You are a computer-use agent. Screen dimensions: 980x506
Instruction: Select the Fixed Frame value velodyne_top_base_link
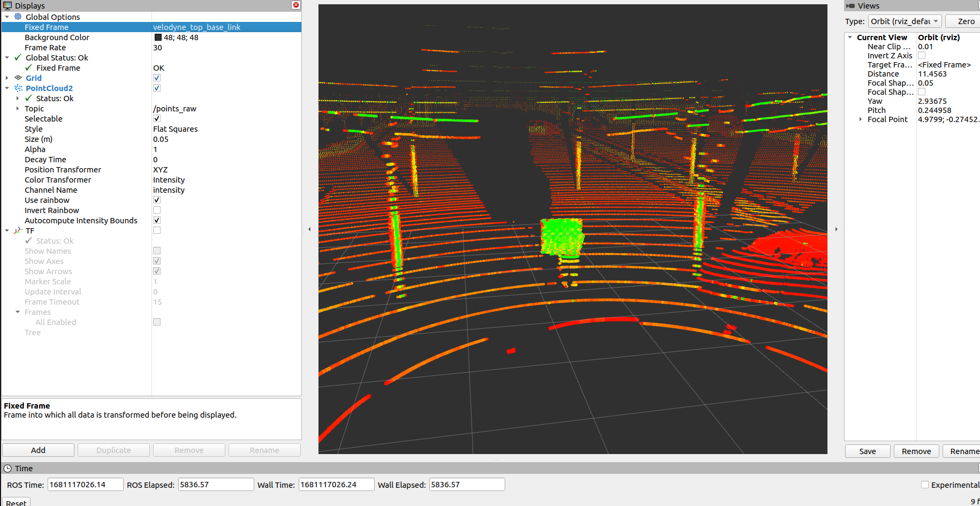tap(196, 27)
